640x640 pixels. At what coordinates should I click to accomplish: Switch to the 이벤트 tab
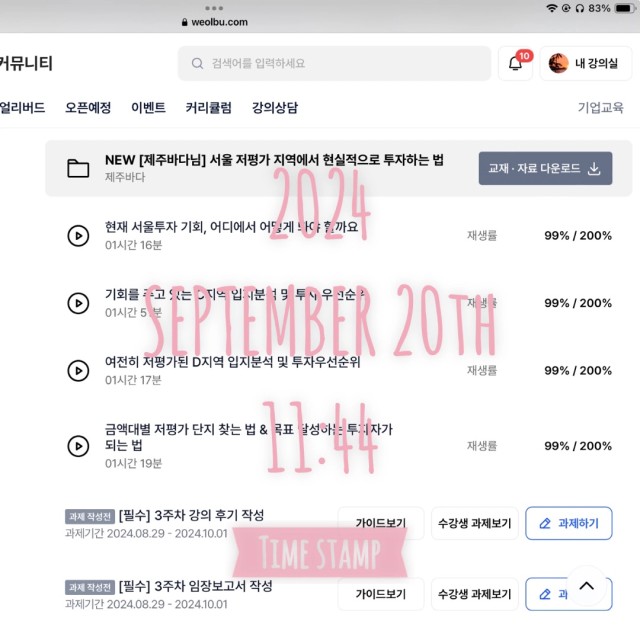pos(148,107)
